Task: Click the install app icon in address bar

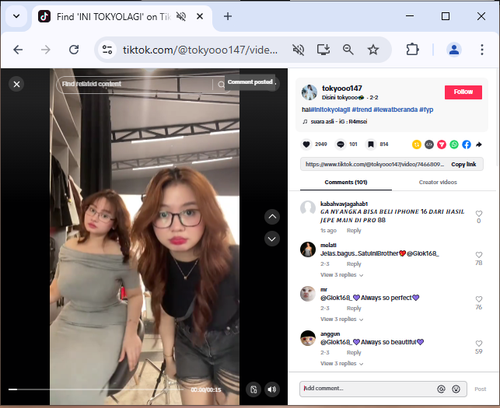Action: [323, 50]
